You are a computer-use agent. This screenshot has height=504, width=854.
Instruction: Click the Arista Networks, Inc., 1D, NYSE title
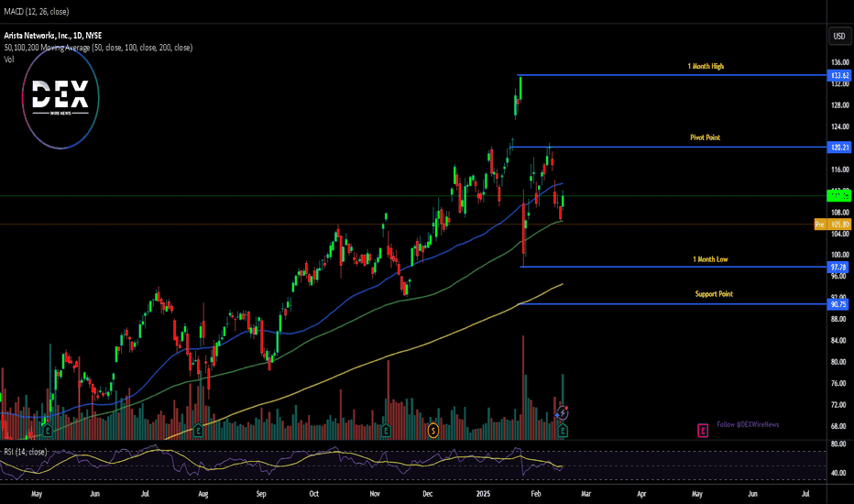point(53,36)
